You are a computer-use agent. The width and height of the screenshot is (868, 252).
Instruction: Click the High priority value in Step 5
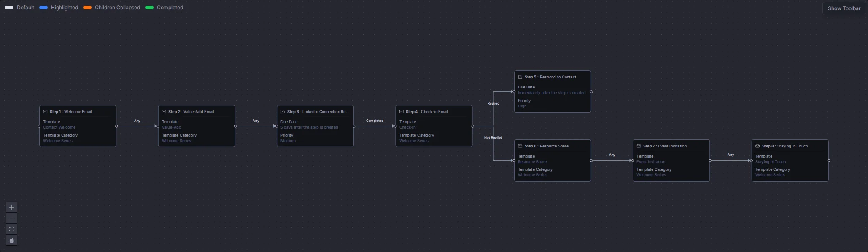click(x=522, y=106)
